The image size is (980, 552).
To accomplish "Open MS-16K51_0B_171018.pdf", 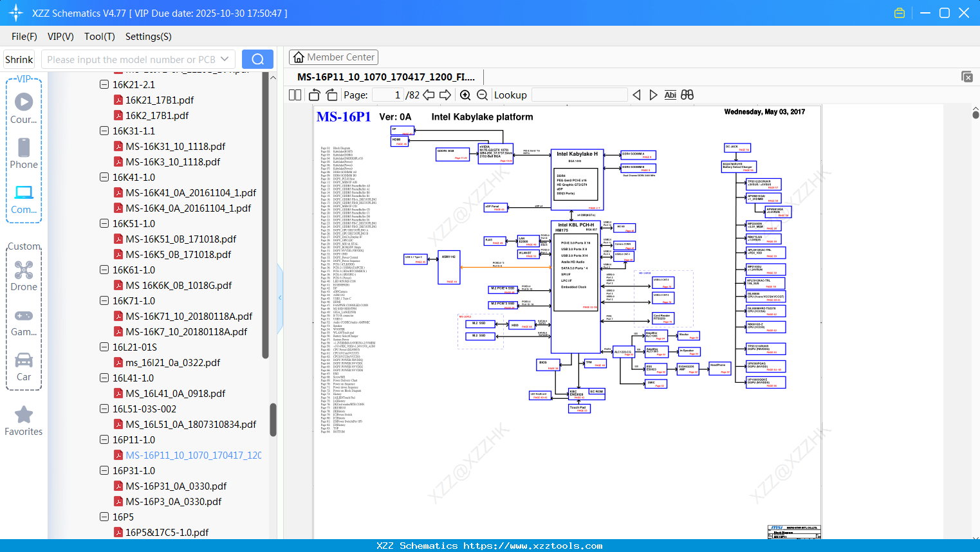I will [x=181, y=239].
